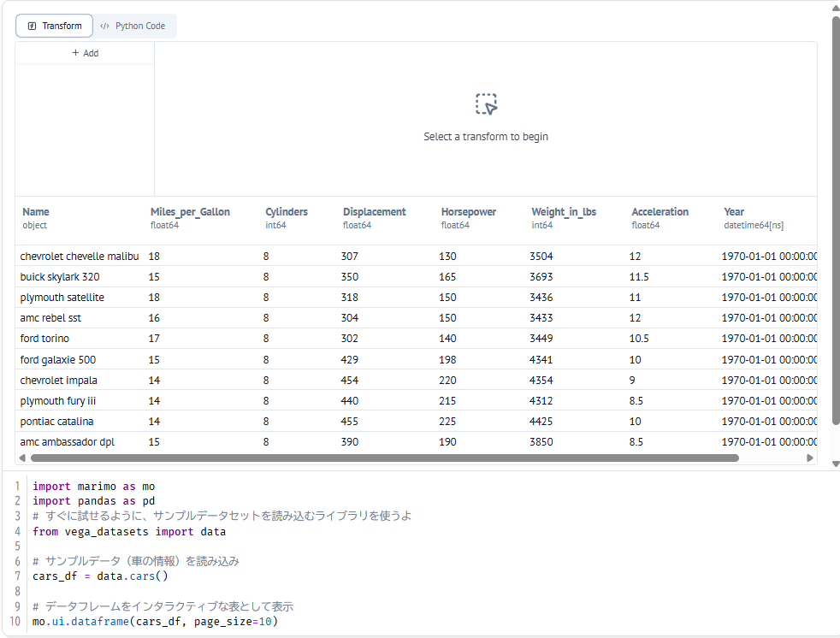Click the Horsepower column header
840x638 pixels.
(x=469, y=211)
